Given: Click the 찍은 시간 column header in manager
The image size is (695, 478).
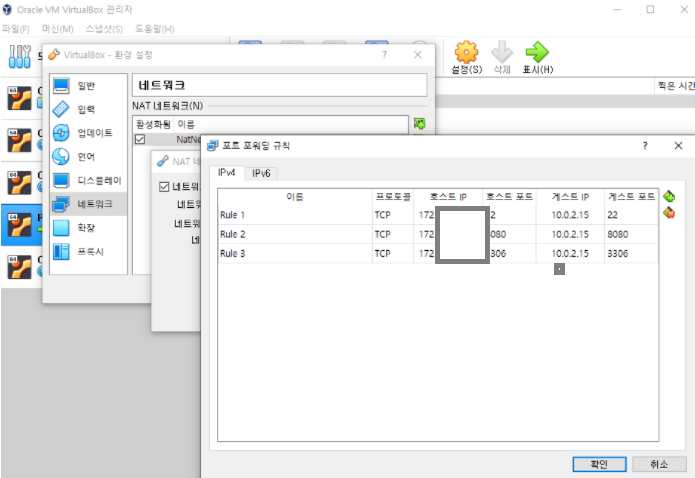Looking at the screenshot, I should click(x=675, y=86).
